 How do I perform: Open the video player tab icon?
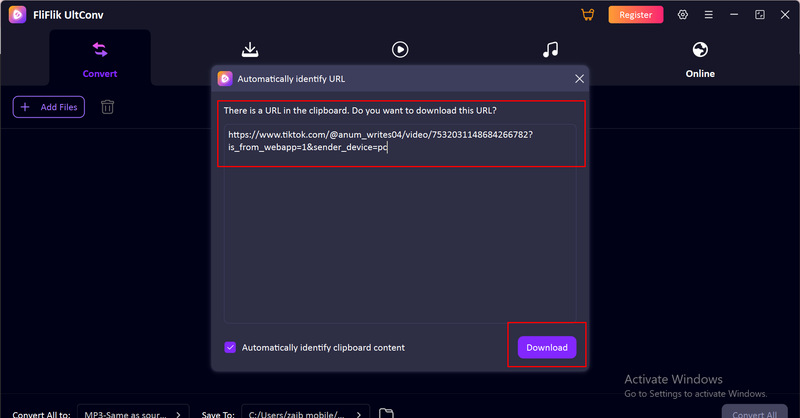(399, 50)
